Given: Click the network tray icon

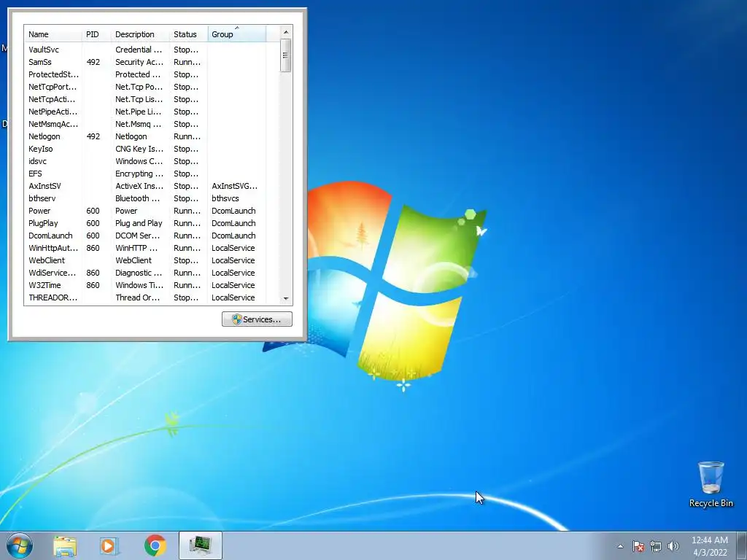Looking at the screenshot, I should [x=656, y=546].
